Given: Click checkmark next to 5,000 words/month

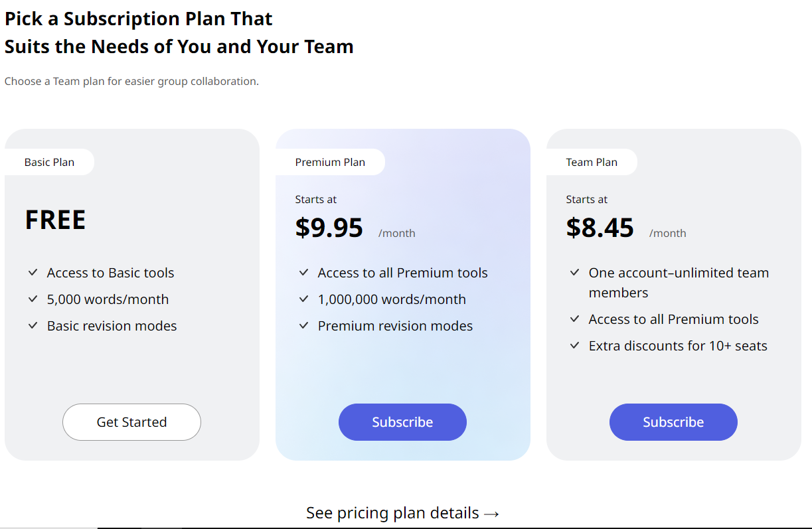Looking at the screenshot, I should [33, 299].
